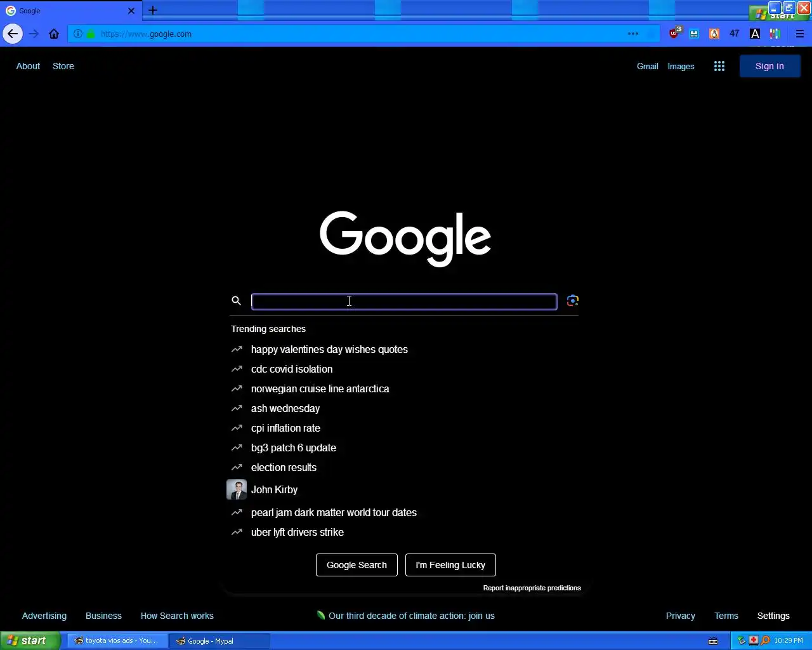812x650 pixels.
Task: Open the browser hamburger menu
Action: coord(799,34)
